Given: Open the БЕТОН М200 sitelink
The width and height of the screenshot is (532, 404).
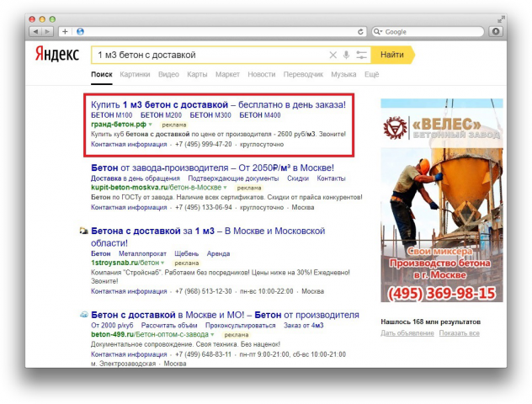Looking at the screenshot, I should click(x=161, y=115).
